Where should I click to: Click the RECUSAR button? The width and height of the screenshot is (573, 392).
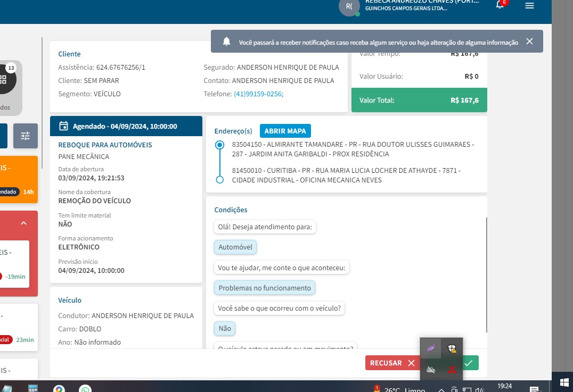pos(392,363)
